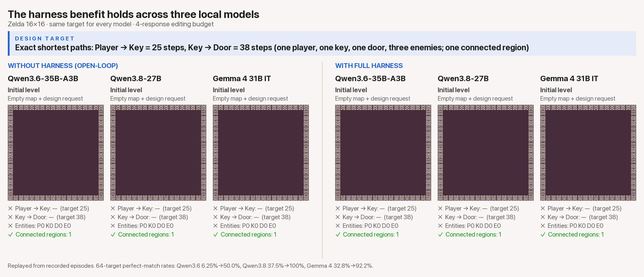The image size is (644, 277).
Task: Click the 'DESIGN TARGET' label
Action: pyautogui.click(x=45, y=39)
